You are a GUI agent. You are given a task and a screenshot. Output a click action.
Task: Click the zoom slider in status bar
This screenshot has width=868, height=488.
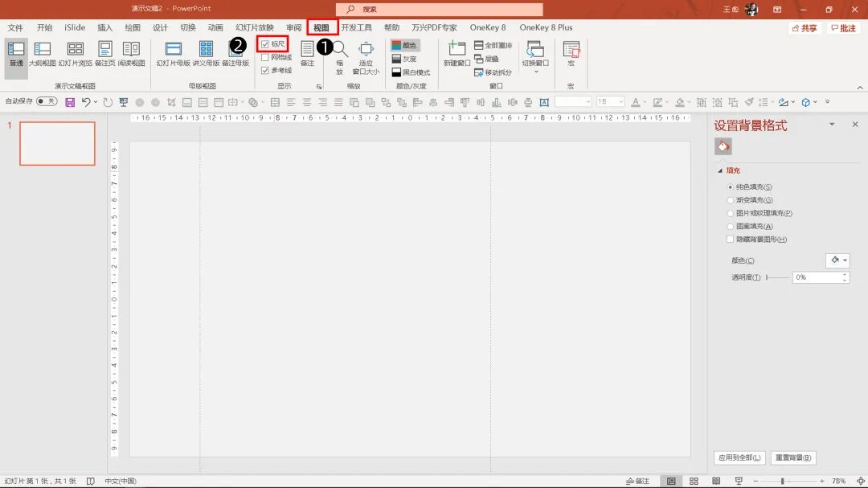788,482
